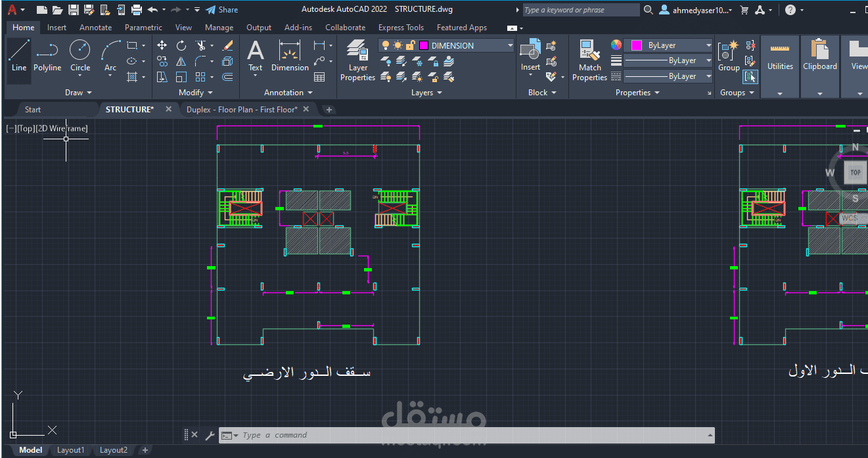The height and width of the screenshot is (458, 868).
Task: Open the Layer Properties manager
Action: [357, 60]
